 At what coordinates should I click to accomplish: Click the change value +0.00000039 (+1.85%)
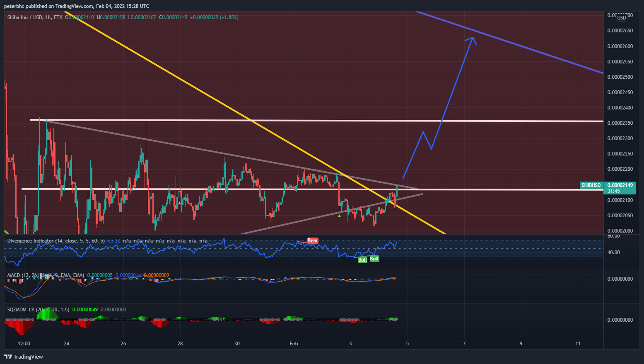coord(215,17)
